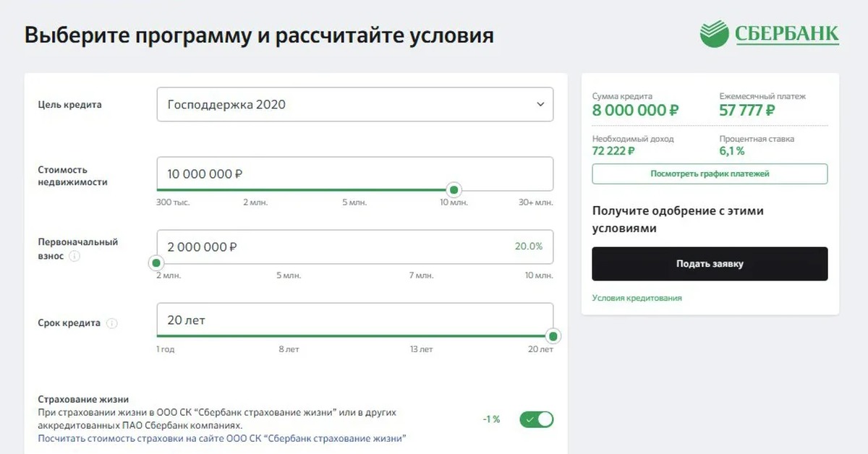This screenshot has width=868, height=454.
Task: Click Посмотреть график платежей button
Action: point(710,174)
